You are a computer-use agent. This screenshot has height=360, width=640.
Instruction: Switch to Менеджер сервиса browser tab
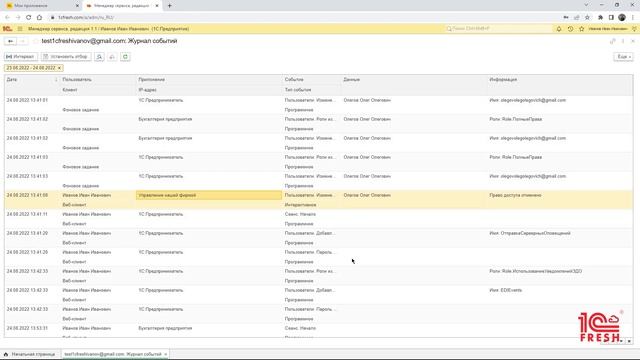click(x=122, y=6)
